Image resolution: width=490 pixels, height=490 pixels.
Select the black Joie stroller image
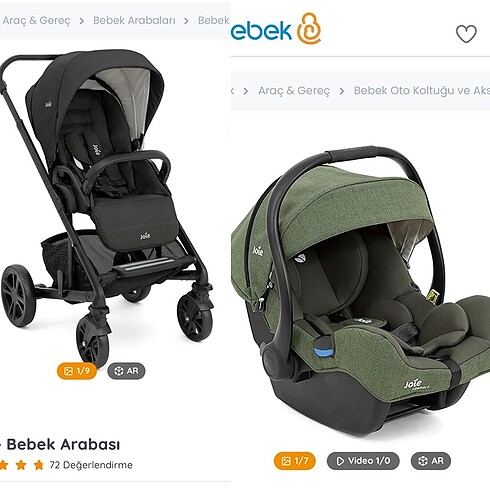107,207
